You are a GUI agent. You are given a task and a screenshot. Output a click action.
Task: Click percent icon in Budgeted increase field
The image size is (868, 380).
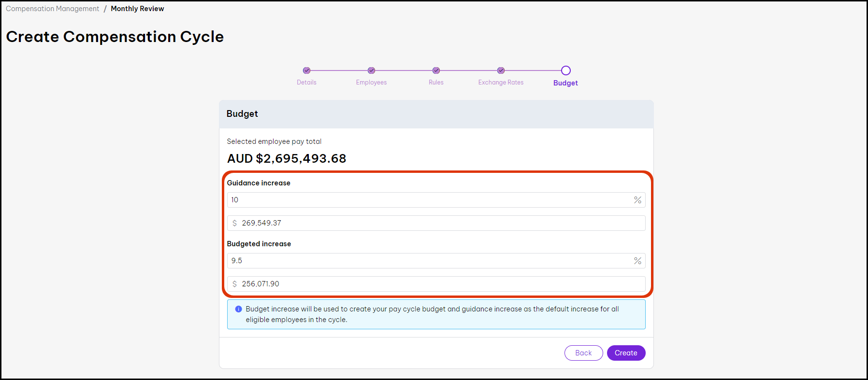(x=637, y=261)
